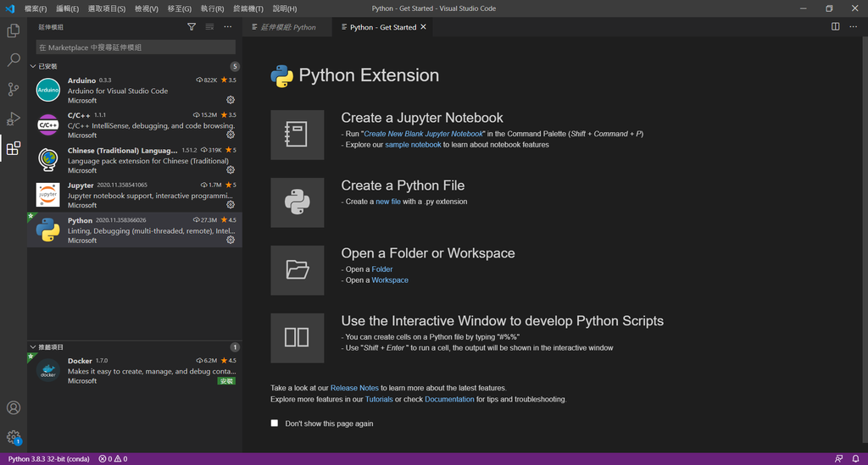Click the new file link
This screenshot has width=868, height=465.
(x=388, y=202)
